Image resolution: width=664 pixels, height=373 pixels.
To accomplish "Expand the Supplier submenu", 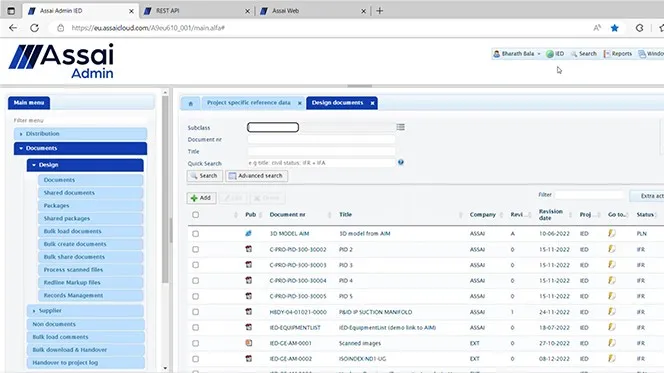I will tap(85, 311).
